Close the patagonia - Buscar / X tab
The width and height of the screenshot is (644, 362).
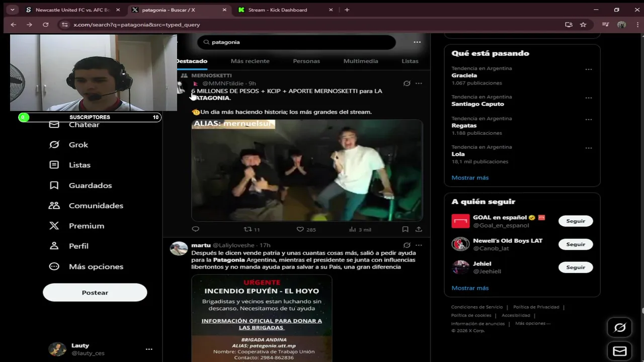pos(224,10)
